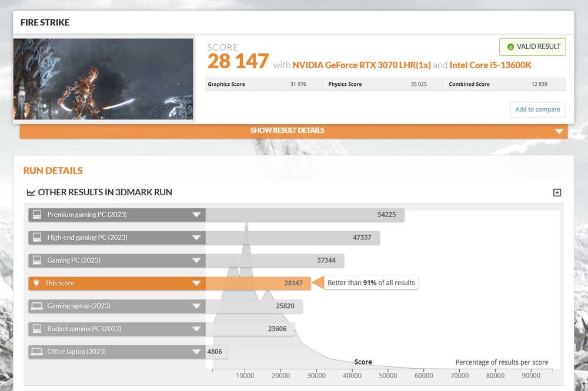
Task: Click the Add to compare button
Action: tap(537, 109)
